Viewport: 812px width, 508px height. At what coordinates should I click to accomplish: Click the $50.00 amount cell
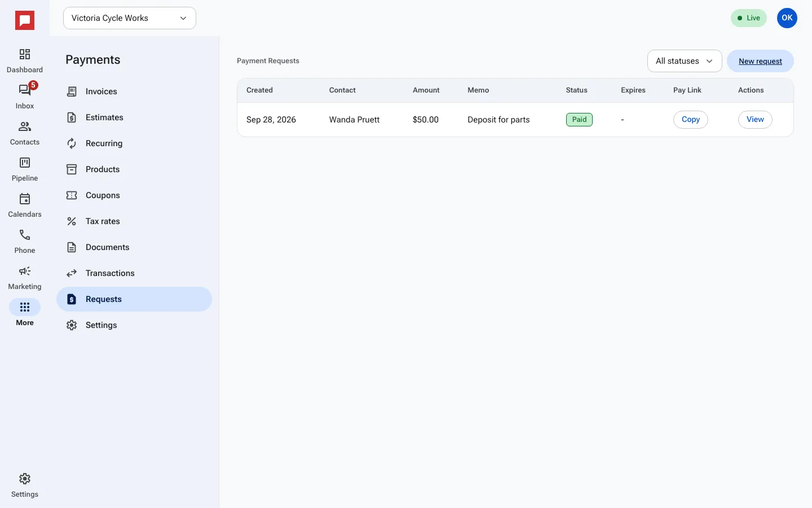(x=426, y=120)
